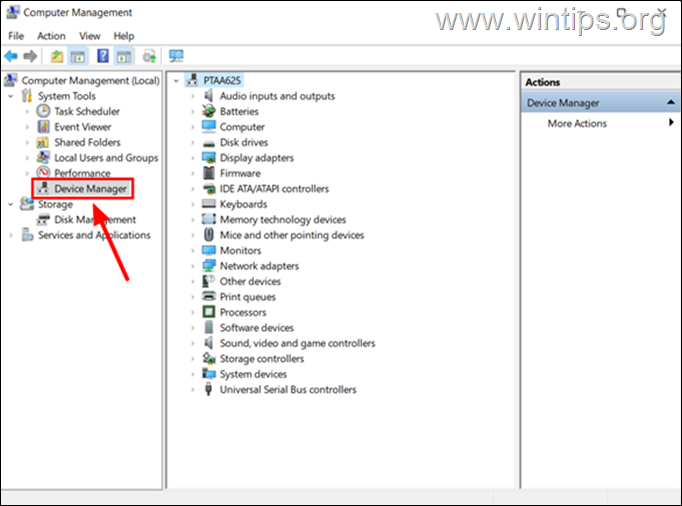The height and width of the screenshot is (506, 682).
Task: Click the Task Scheduler clock icon
Action: coord(43,111)
